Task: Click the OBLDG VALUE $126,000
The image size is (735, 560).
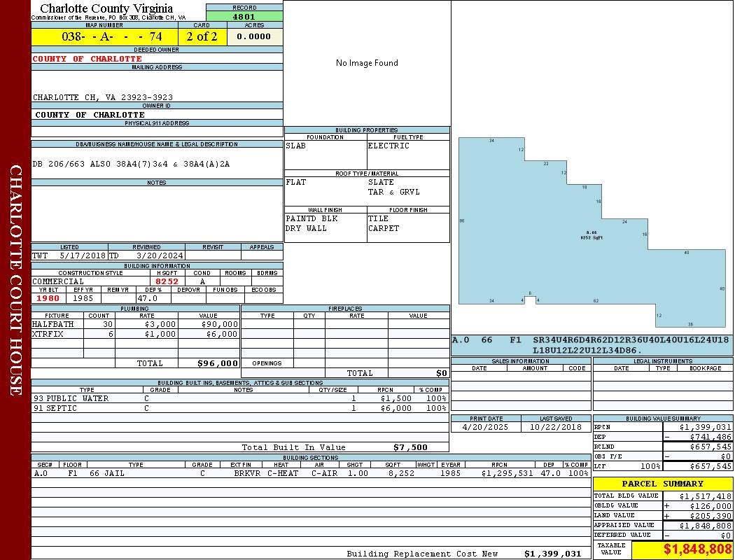Action: [x=710, y=506]
